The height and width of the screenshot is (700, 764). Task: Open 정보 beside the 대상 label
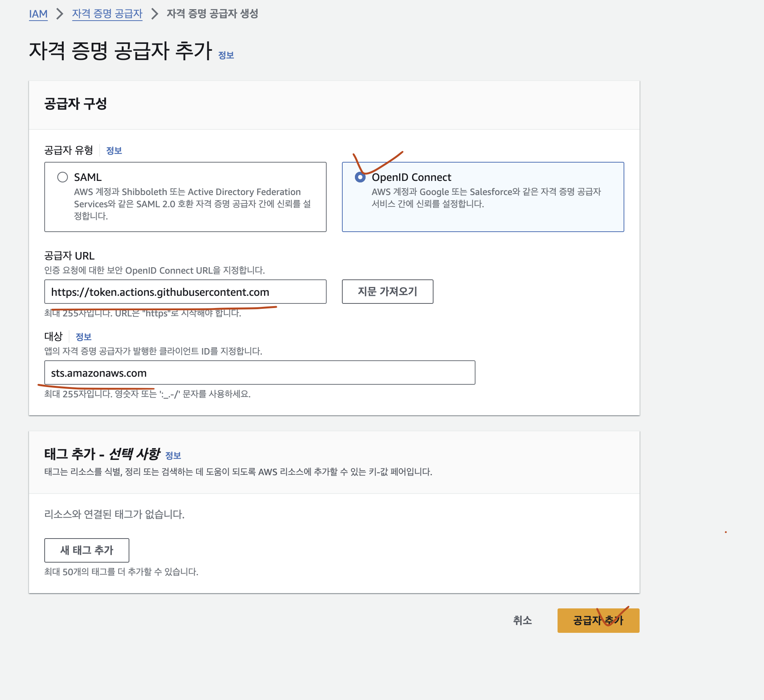(x=83, y=336)
